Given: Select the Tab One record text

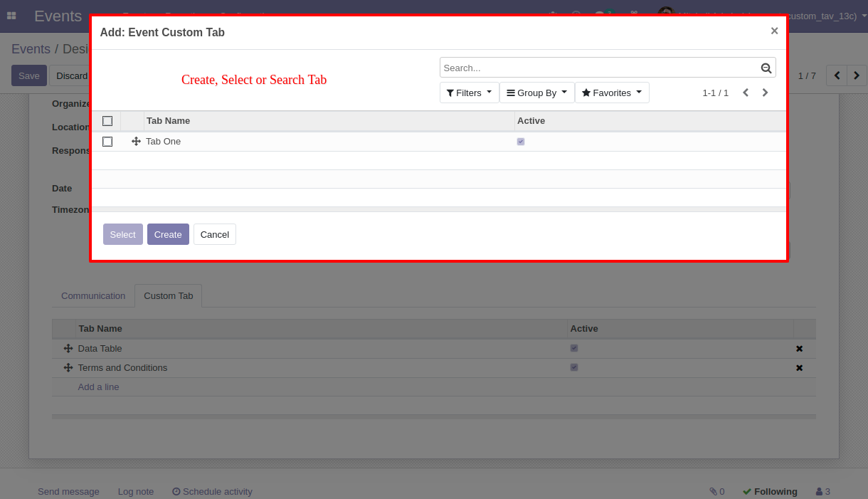Looking at the screenshot, I should (x=163, y=142).
